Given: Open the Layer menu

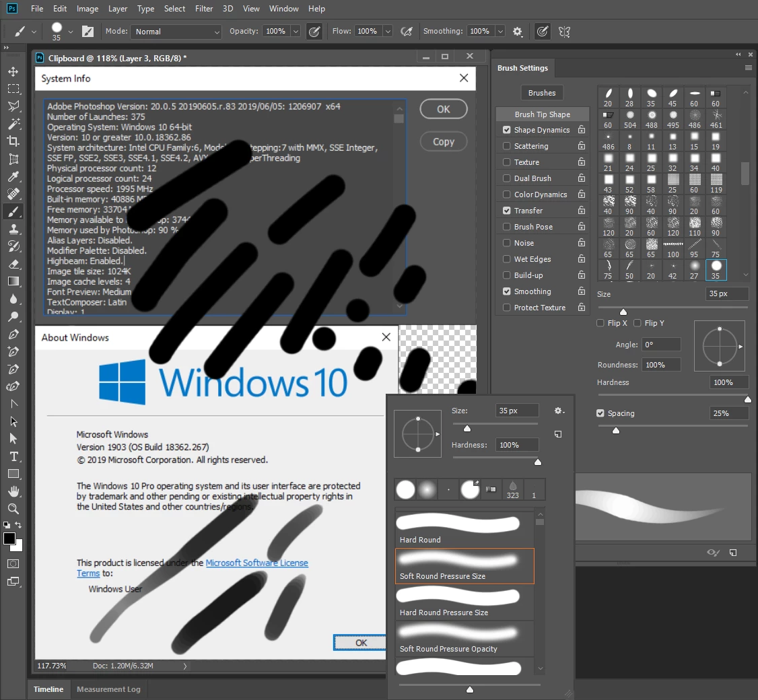Looking at the screenshot, I should 118,9.
